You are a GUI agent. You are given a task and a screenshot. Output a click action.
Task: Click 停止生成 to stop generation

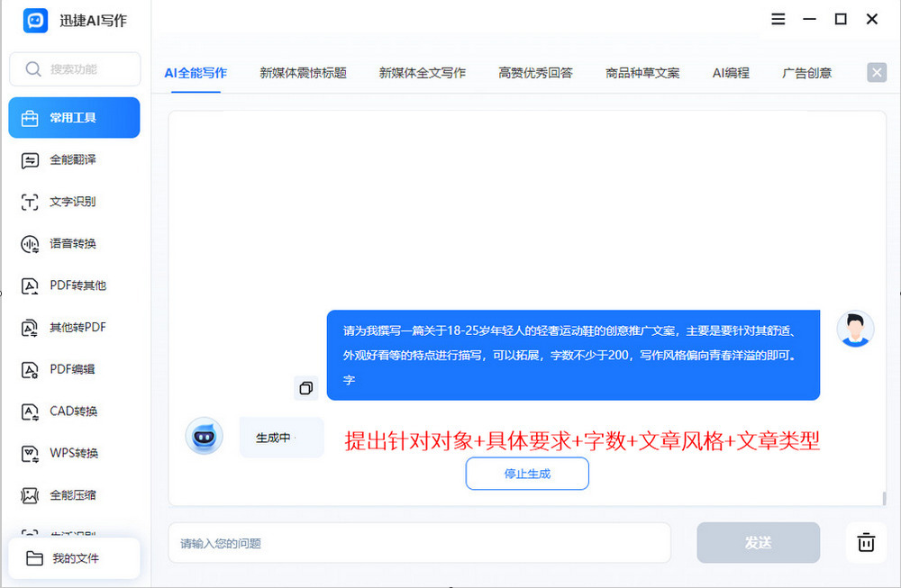[527, 474]
